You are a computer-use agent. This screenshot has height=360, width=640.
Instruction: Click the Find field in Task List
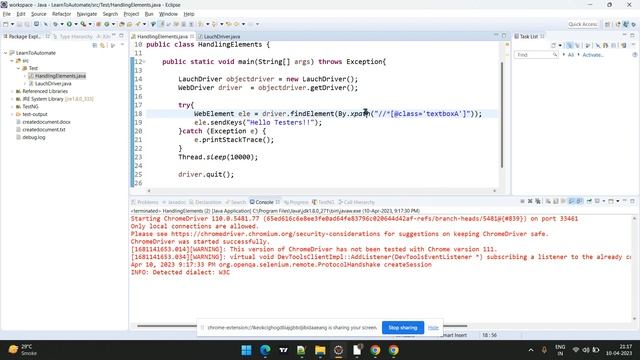(x=536, y=55)
